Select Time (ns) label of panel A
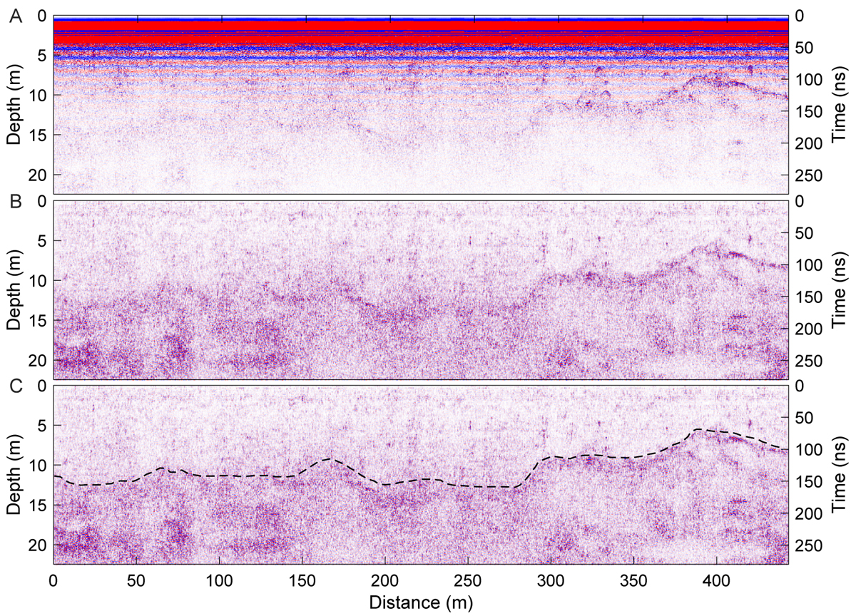856x616 pixels. (x=840, y=104)
